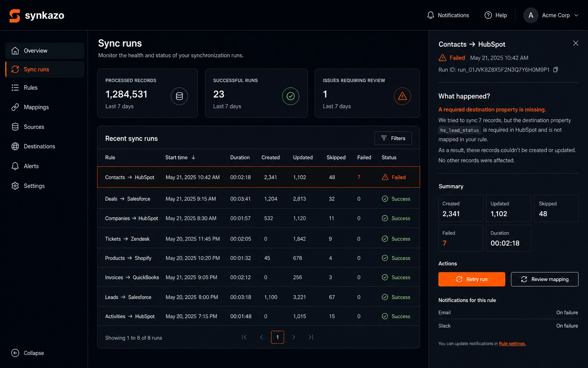Select the Activities → HubSpot run row
The height and width of the screenshot is (368, 588).
click(x=258, y=316)
